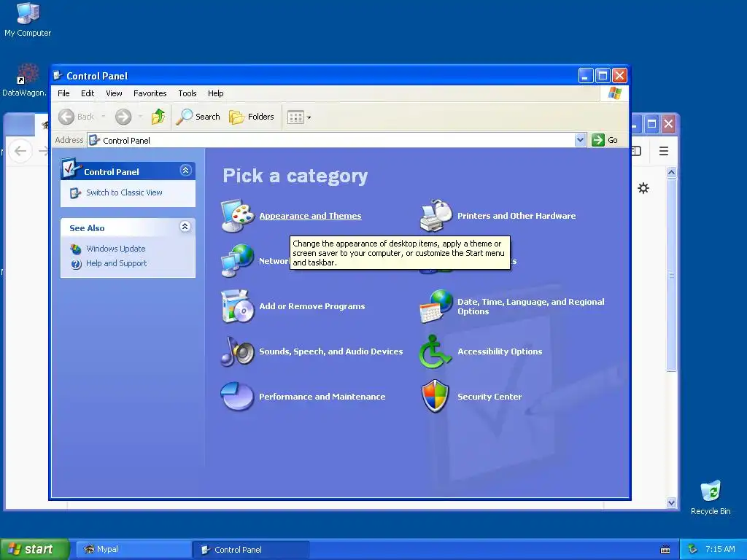Click Switch to Classic View link
747x560 pixels.
pos(124,192)
